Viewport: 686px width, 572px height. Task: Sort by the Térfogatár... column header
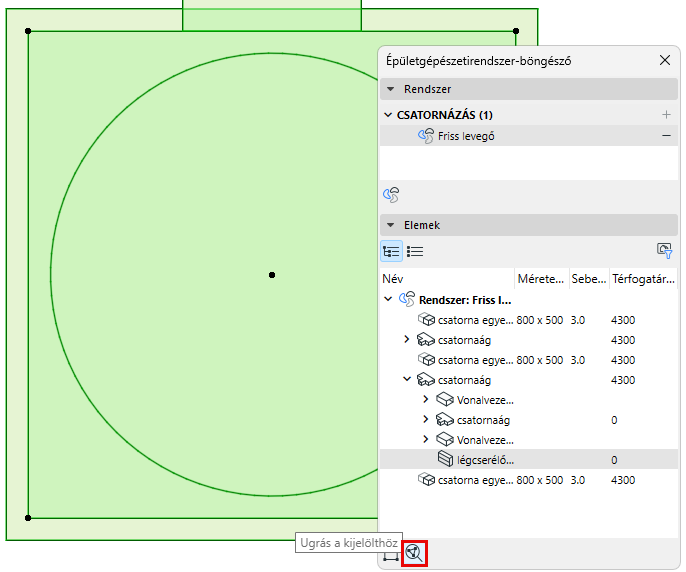643,279
